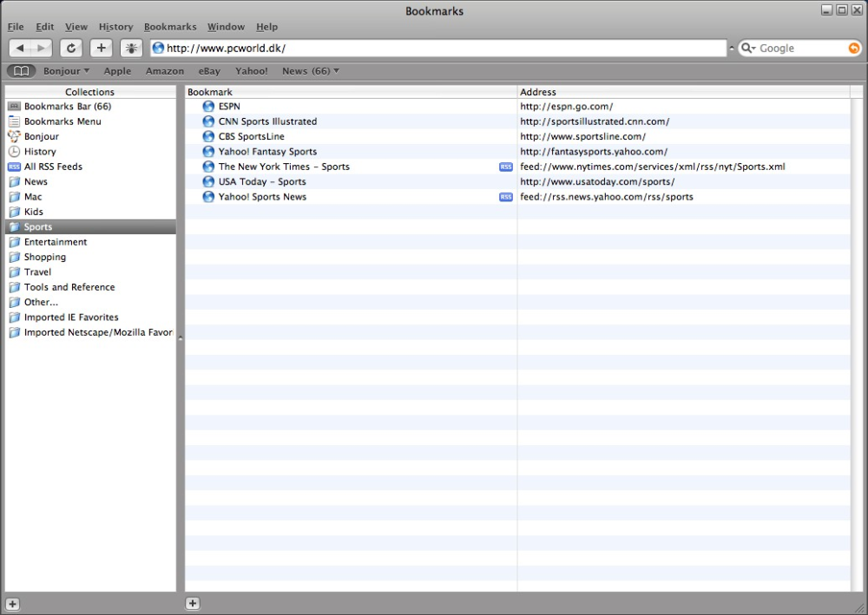
Task: Click the Back navigation arrow
Action: [21, 49]
